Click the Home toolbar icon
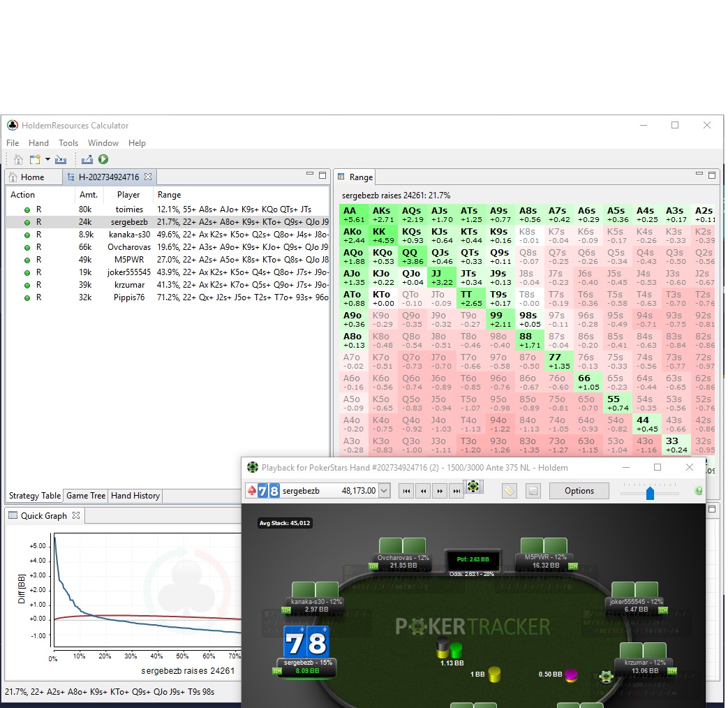Image resolution: width=728 pixels, height=708 pixels. (18, 160)
